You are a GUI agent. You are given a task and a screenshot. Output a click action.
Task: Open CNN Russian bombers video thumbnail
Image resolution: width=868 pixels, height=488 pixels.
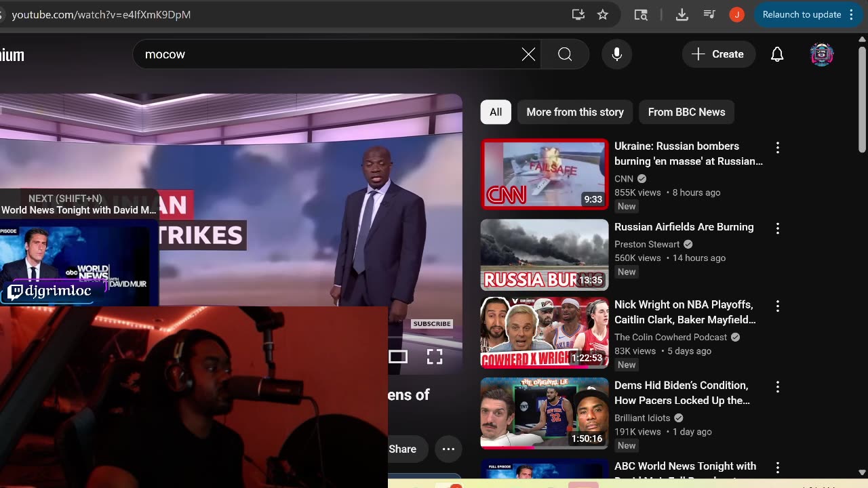click(545, 174)
